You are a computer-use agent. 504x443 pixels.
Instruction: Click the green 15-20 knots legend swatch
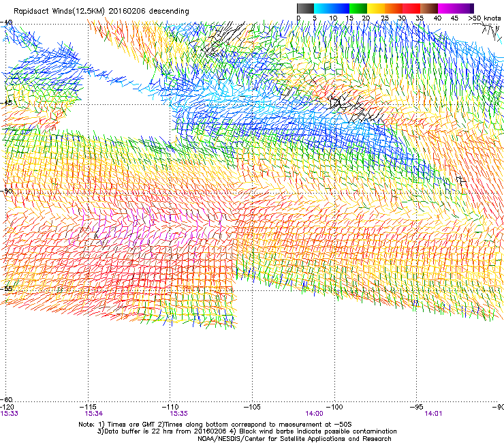tap(358, 8)
